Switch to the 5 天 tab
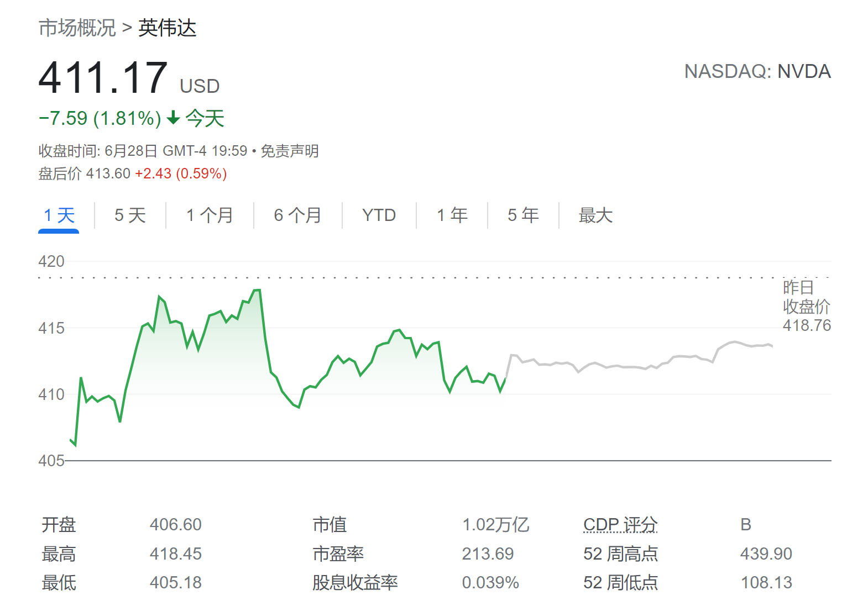 (130, 215)
